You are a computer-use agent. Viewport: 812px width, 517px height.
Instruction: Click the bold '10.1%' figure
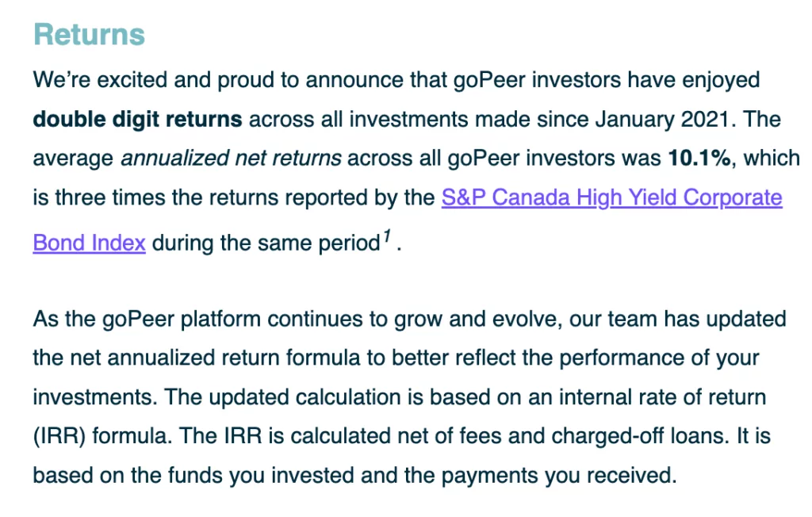[x=699, y=158]
